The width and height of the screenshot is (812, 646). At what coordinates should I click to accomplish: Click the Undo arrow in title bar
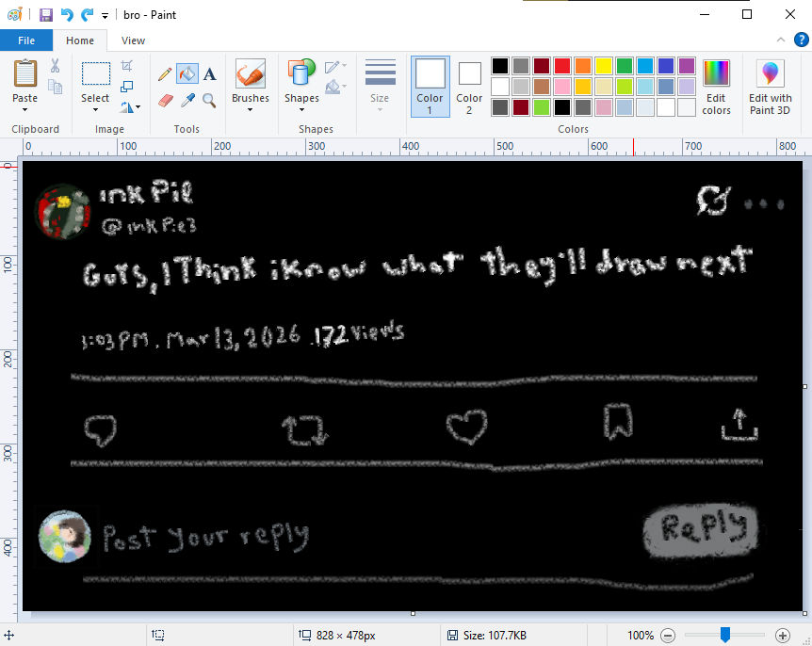coord(67,14)
